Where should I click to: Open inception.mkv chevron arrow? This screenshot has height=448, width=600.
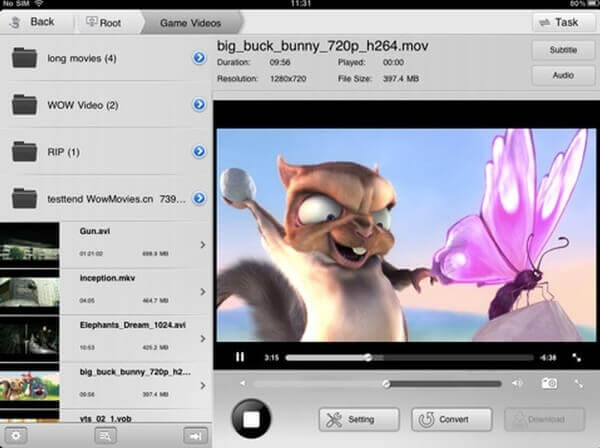coord(203,292)
